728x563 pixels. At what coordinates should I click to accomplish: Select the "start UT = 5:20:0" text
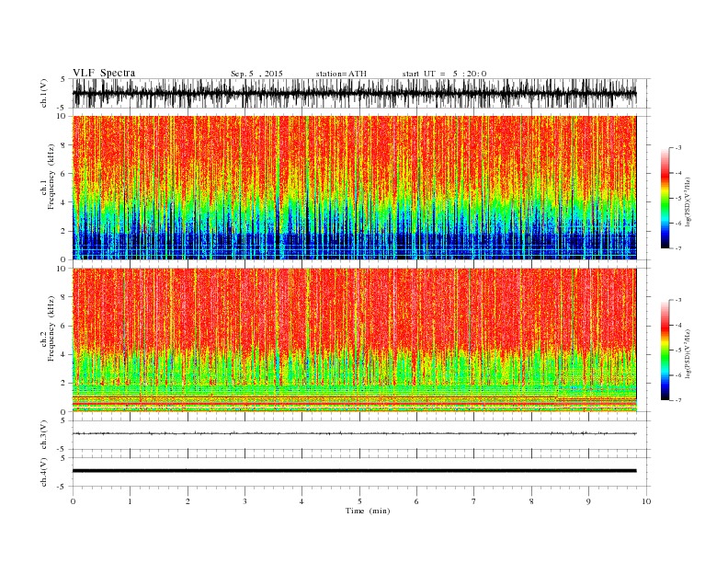pyautogui.click(x=444, y=74)
